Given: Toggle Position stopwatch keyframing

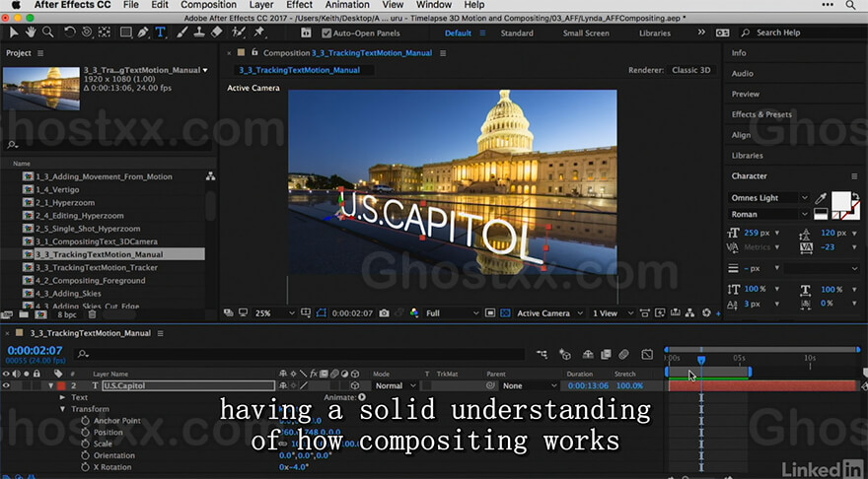Looking at the screenshot, I should coord(85,432).
